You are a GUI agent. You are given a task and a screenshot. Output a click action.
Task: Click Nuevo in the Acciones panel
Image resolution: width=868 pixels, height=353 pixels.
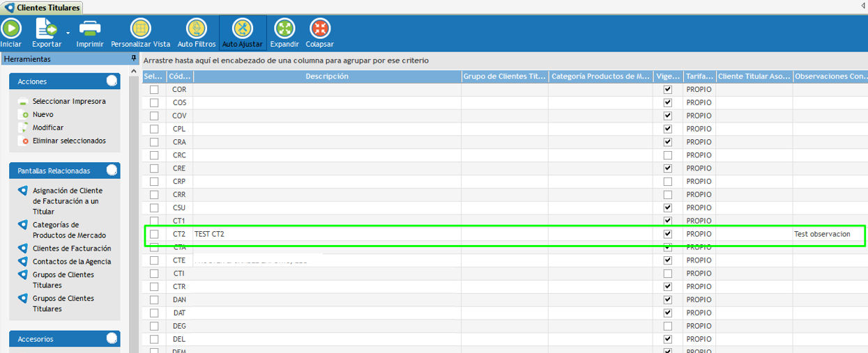click(43, 114)
